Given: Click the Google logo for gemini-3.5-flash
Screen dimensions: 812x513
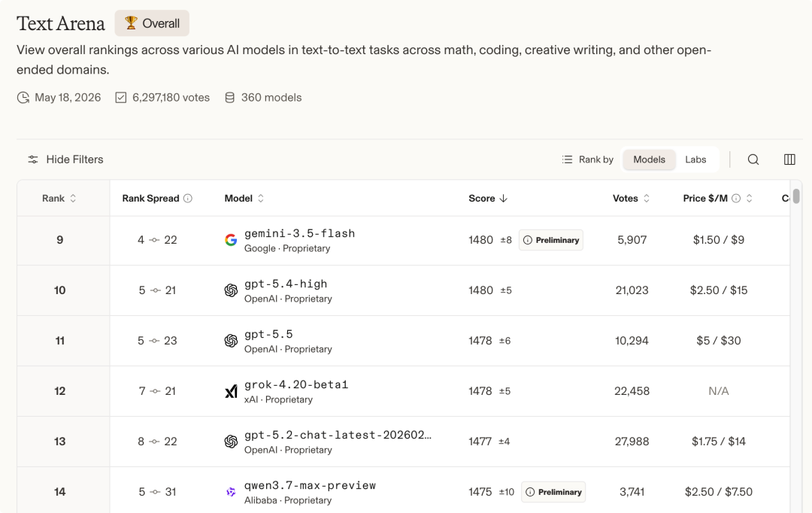Looking at the screenshot, I should coord(231,240).
